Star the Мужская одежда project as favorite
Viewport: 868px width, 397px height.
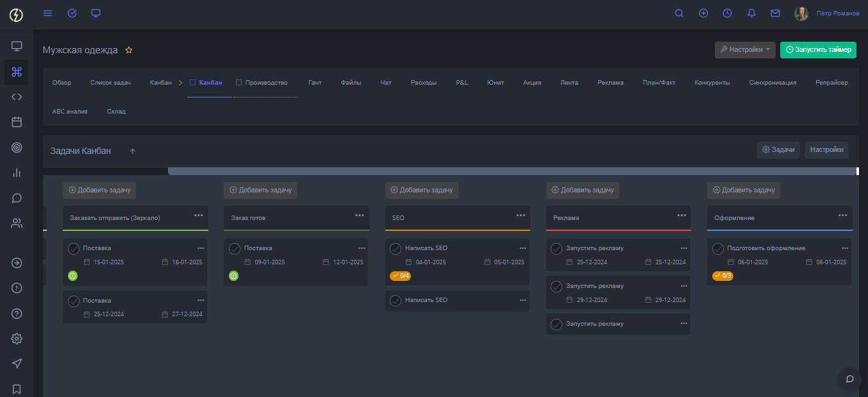[129, 50]
